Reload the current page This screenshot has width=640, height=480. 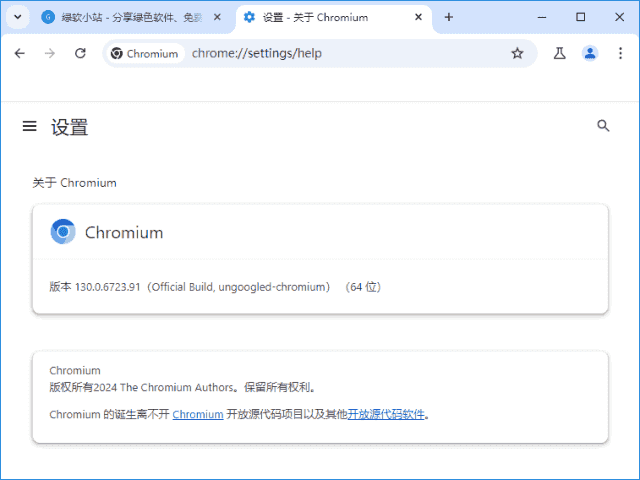(x=80, y=53)
